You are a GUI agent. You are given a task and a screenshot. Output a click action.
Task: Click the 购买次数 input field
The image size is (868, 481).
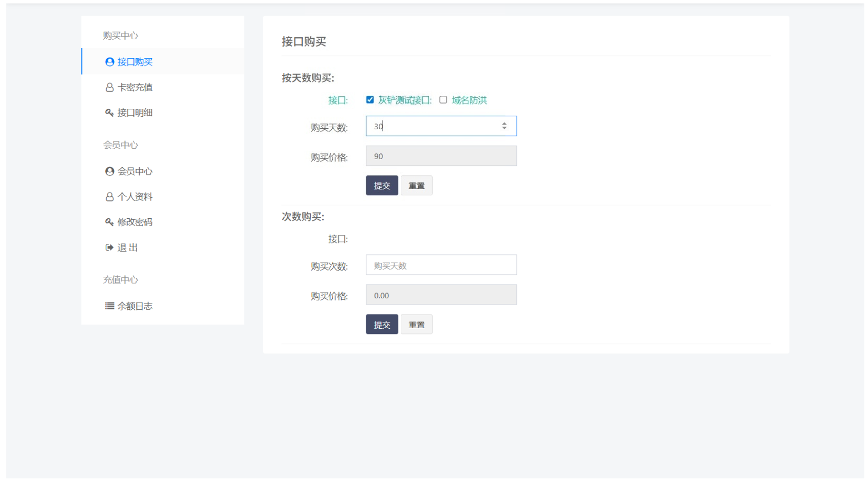point(441,265)
